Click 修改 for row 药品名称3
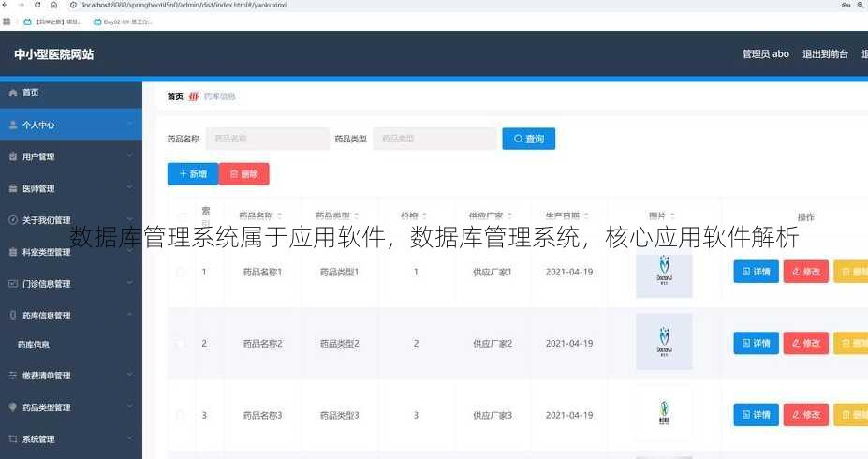 806,415
